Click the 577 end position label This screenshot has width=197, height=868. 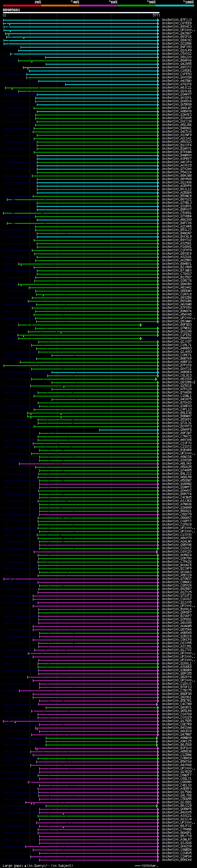point(155,15)
